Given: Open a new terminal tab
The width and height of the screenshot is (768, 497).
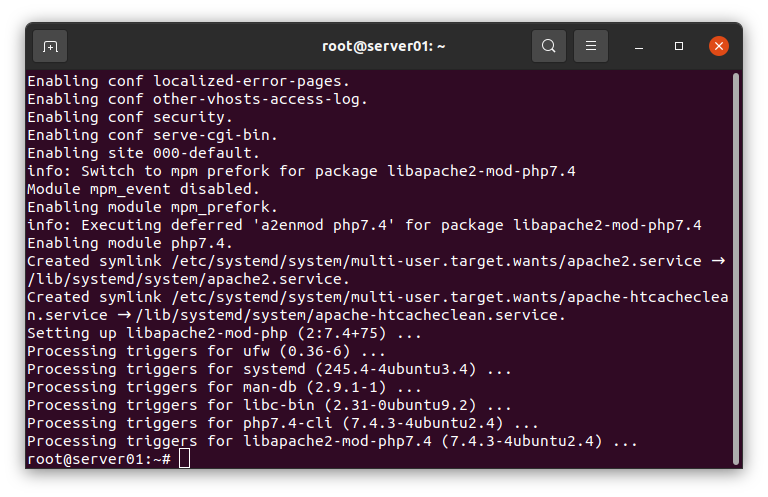Looking at the screenshot, I should point(50,47).
